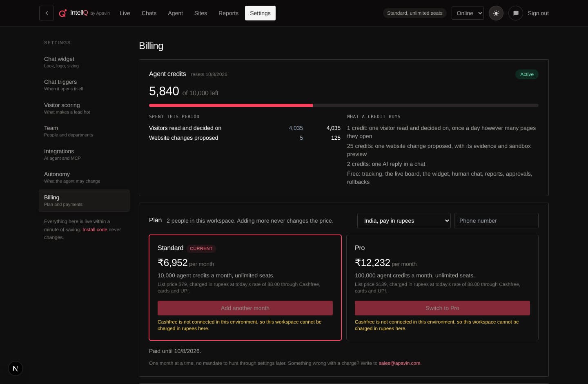The width and height of the screenshot is (588, 384).
Task: Select the Settings tab
Action: pos(260,13)
